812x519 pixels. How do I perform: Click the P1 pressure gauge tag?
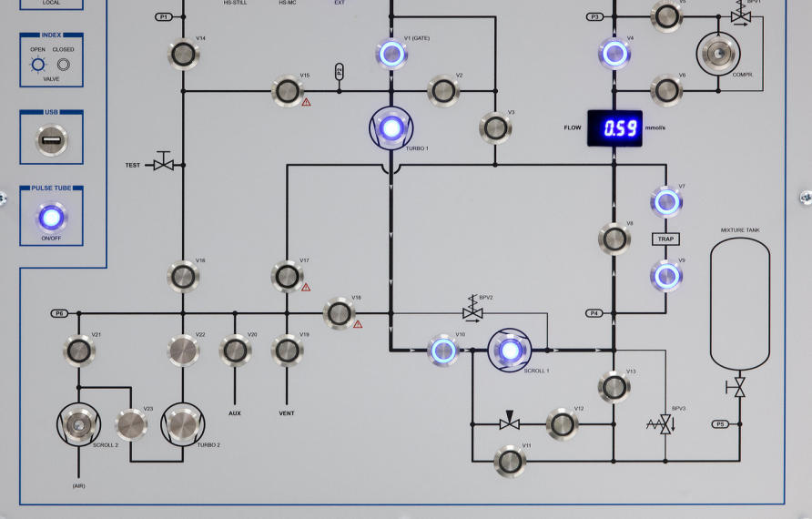[164, 17]
